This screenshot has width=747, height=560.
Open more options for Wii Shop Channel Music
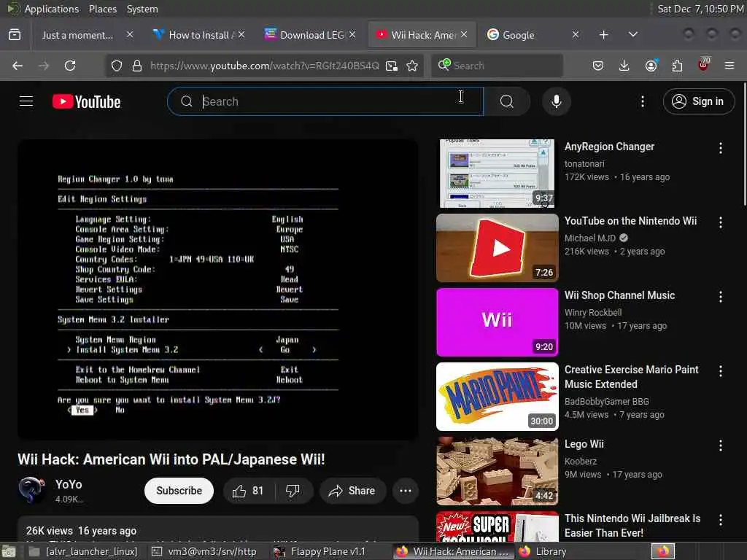click(720, 297)
